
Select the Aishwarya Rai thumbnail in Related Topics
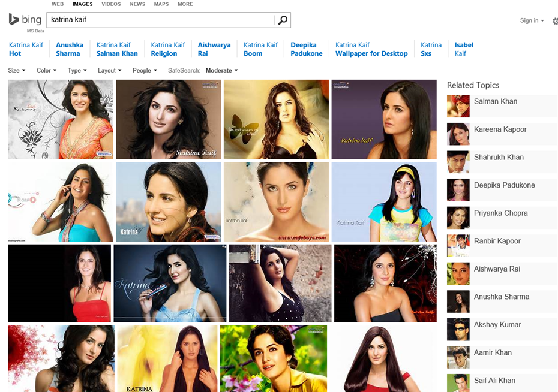[458, 274]
